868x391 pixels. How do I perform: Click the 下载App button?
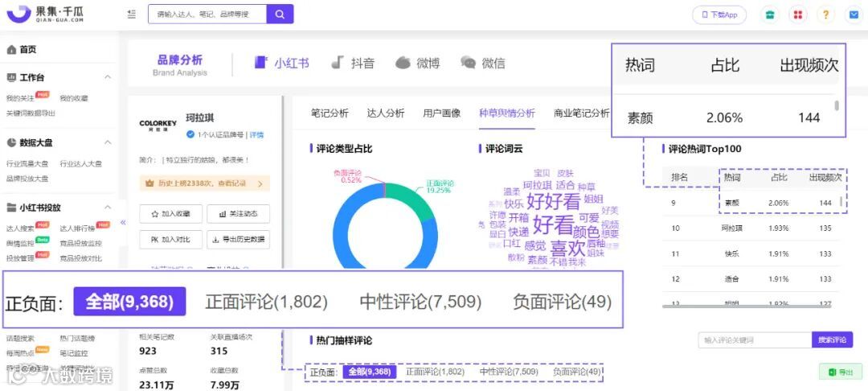[719, 15]
